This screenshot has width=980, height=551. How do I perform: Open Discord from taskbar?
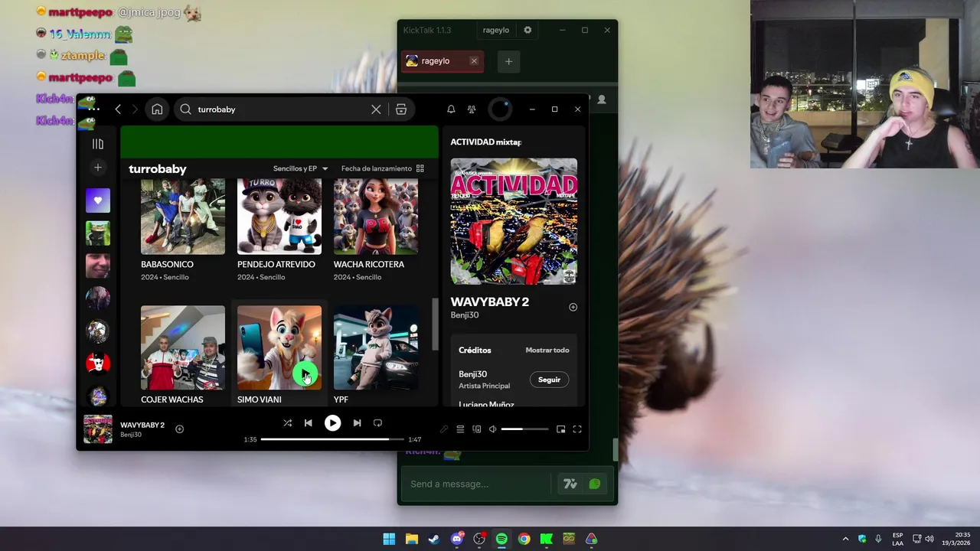457,539
